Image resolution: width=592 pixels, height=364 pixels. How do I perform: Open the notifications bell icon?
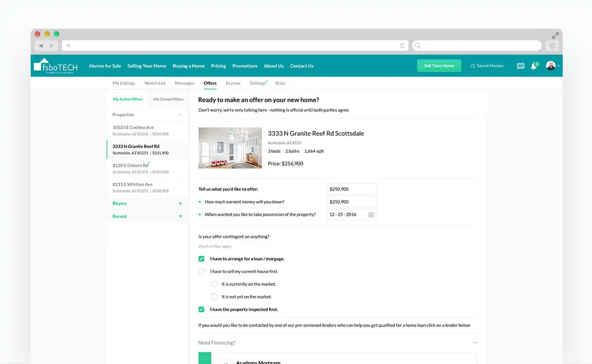[534, 66]
